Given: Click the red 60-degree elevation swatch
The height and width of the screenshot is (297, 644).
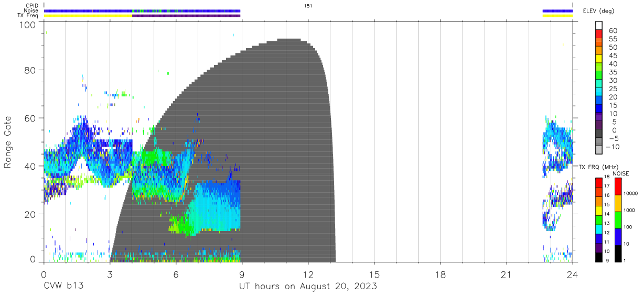Looking at the screenshot, I should (x=599, y=34).
